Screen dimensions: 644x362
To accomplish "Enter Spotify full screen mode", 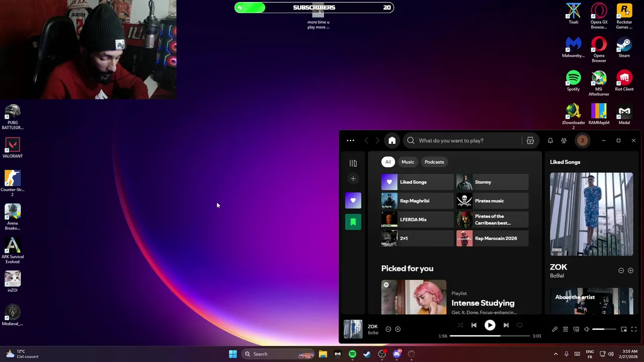I will pyautogui.click(x=634, y=329).
